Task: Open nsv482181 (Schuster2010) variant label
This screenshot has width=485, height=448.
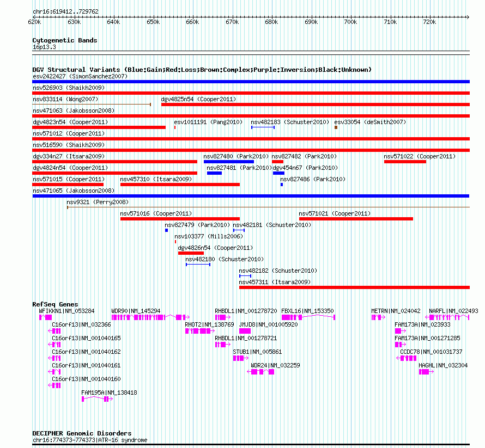Action: tap(272, 225)
